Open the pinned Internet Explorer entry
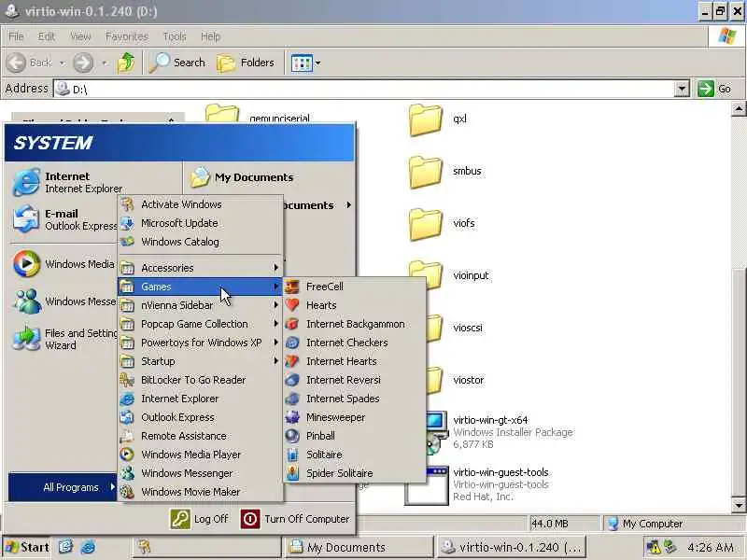This screenshot has height=560, width=747. tap(66, 182)
